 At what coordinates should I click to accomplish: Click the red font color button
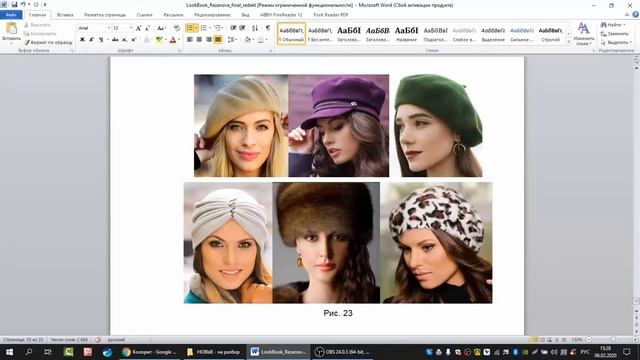click(173, 40)
